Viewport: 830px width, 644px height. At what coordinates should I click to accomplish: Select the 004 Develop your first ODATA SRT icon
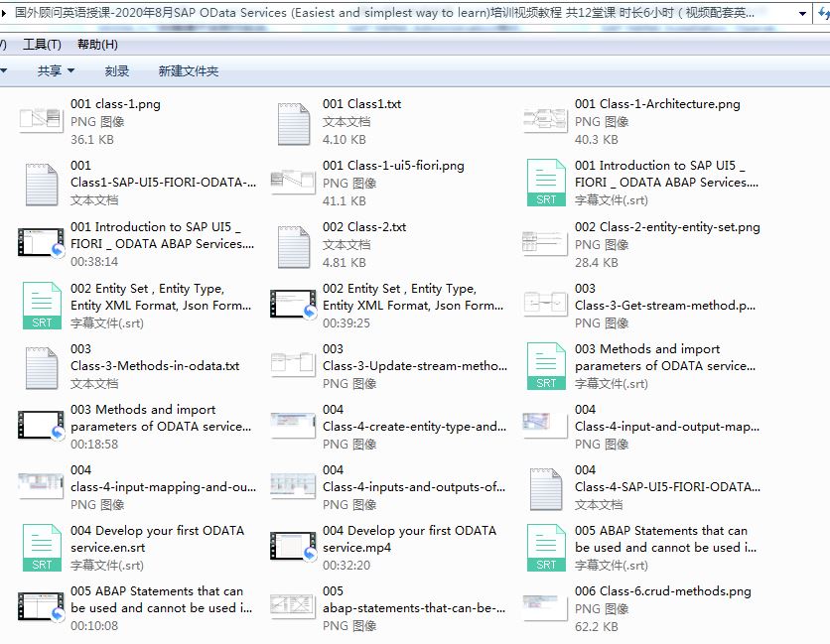point(42,548)
